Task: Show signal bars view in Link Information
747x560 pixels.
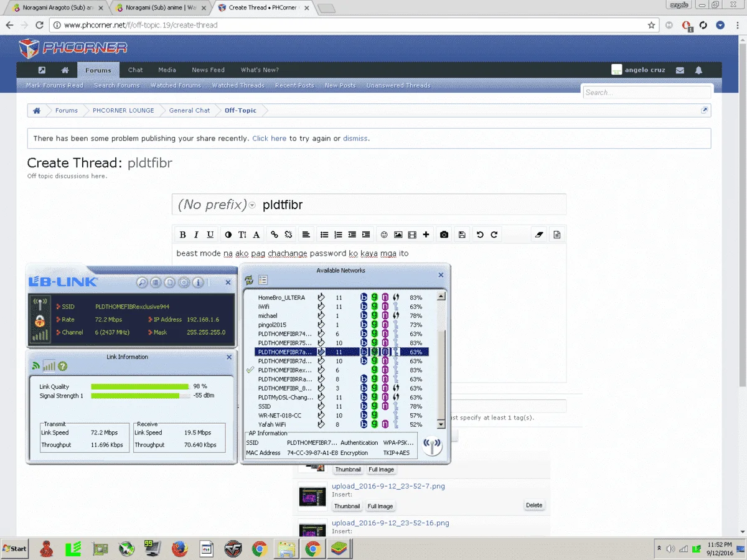Action: 49,366
